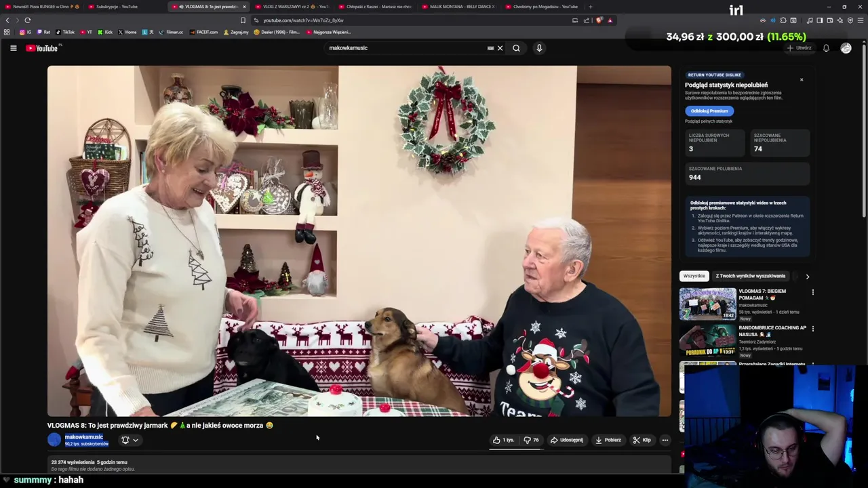Like the video with thumbs up
Viewport: 868px width, 488px height.
(503, 440)
